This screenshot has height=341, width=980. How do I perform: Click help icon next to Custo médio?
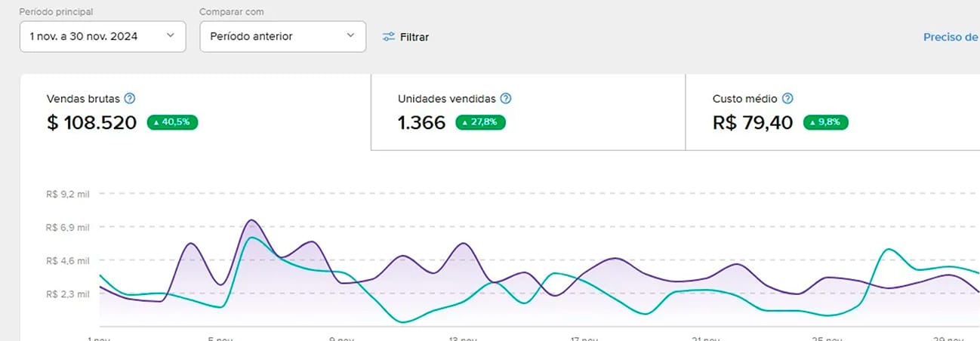tap(787, 98)
